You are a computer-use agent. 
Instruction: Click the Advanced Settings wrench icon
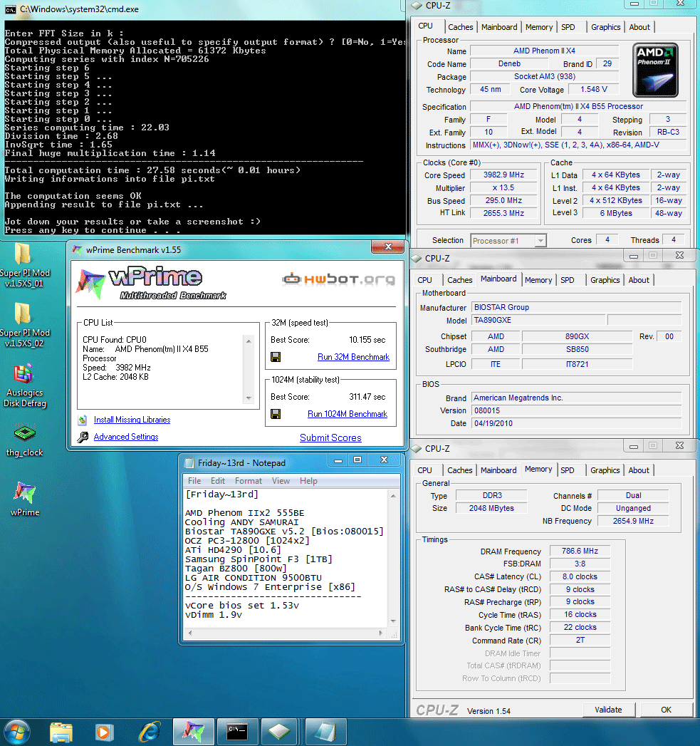[83, 437]
